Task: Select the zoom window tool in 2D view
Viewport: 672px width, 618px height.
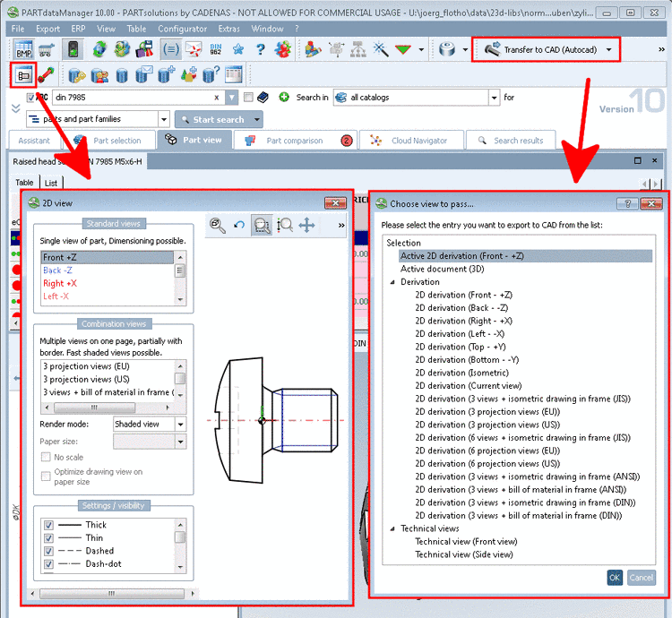Action: 262,226
